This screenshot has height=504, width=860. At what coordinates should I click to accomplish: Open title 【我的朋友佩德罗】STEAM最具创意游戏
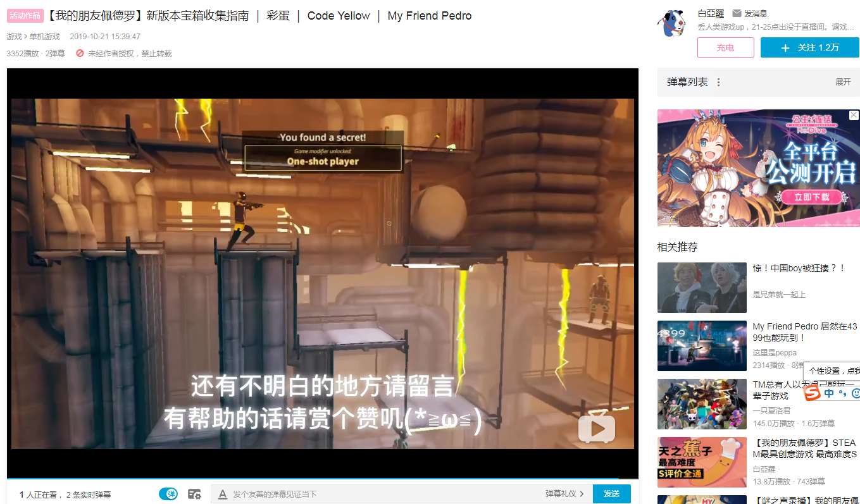coord(805,448)
